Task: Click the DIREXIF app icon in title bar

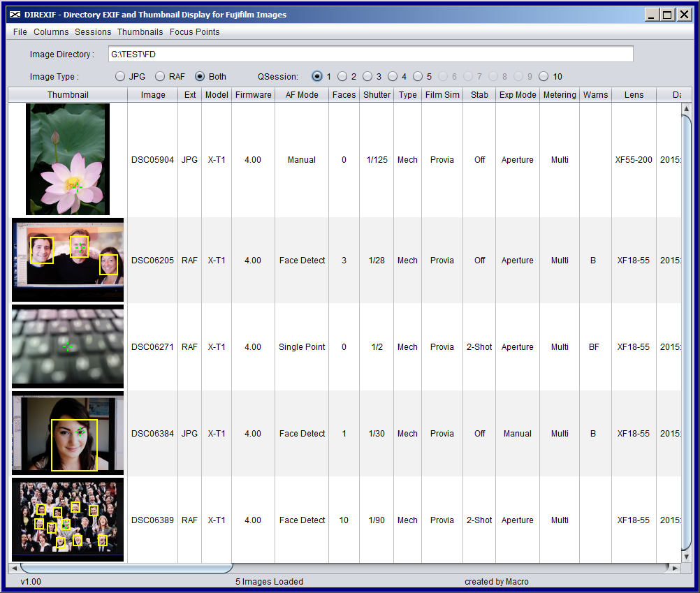Action: point(15,15)
